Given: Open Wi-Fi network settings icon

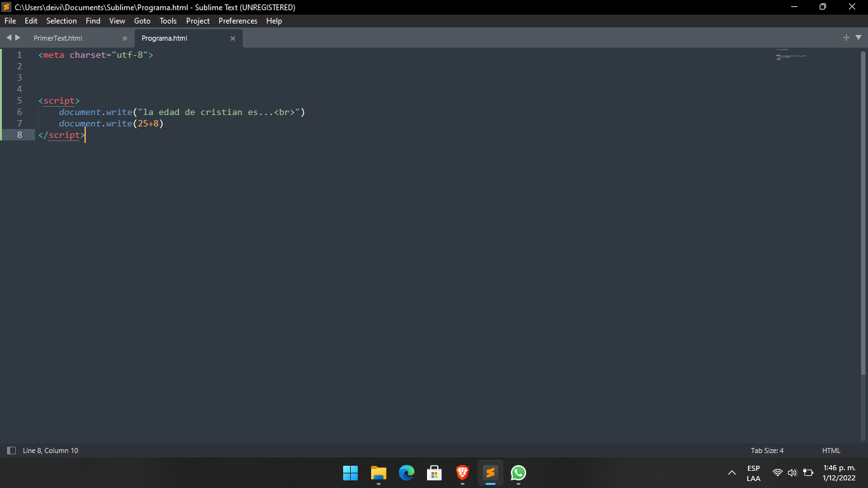Looking at the screenshot, I should coord(777,473).
